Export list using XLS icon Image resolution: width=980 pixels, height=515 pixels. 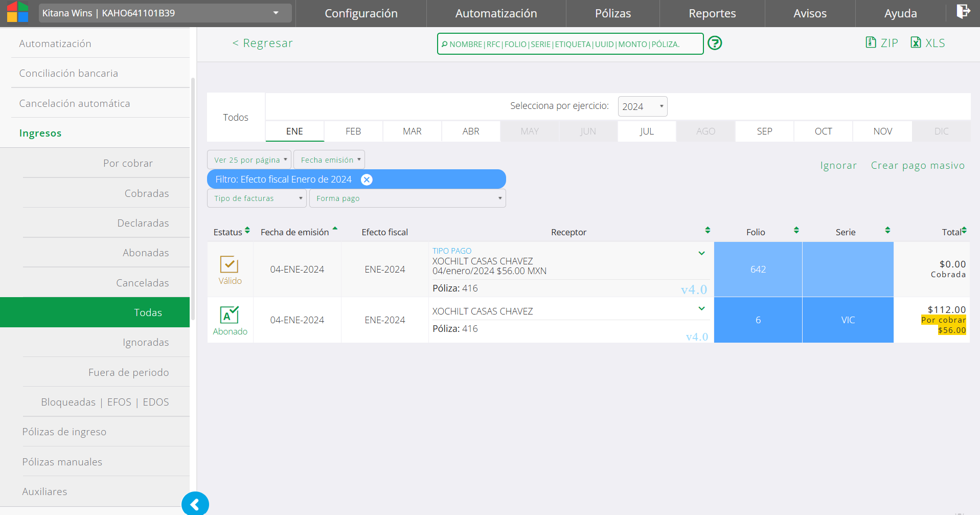(928, 43)
